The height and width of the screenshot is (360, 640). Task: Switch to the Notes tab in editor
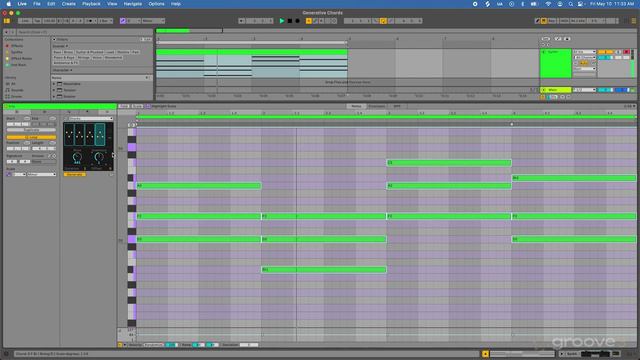point(356,106)
